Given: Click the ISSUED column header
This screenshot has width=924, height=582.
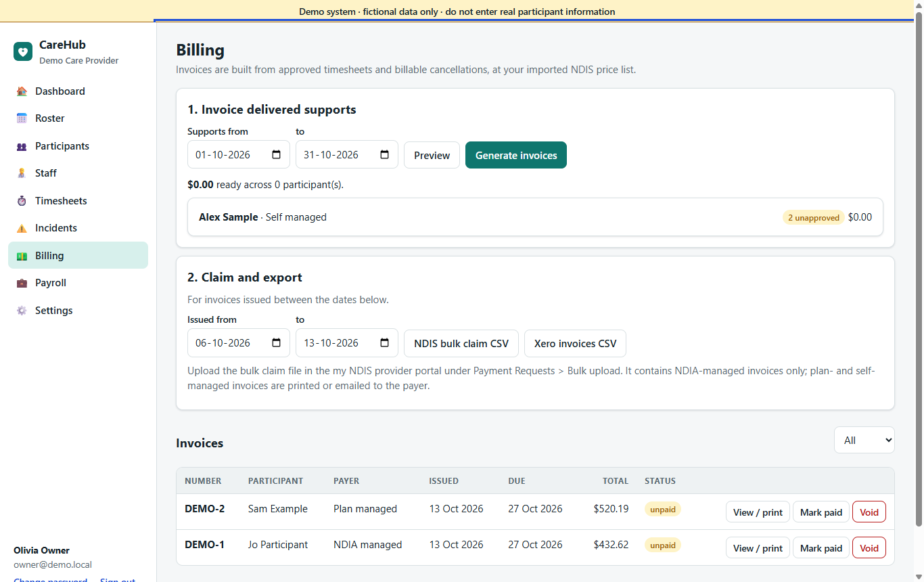Looking at the screenshot, I should coord(444,481).
